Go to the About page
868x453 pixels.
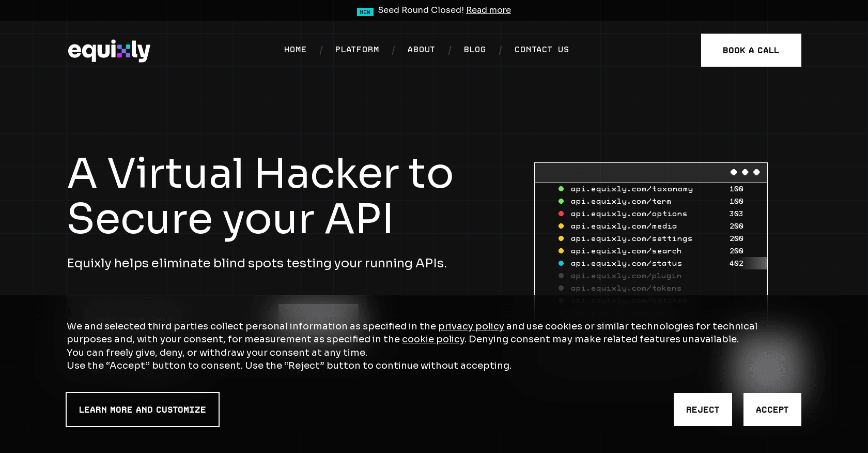[421, 50]
